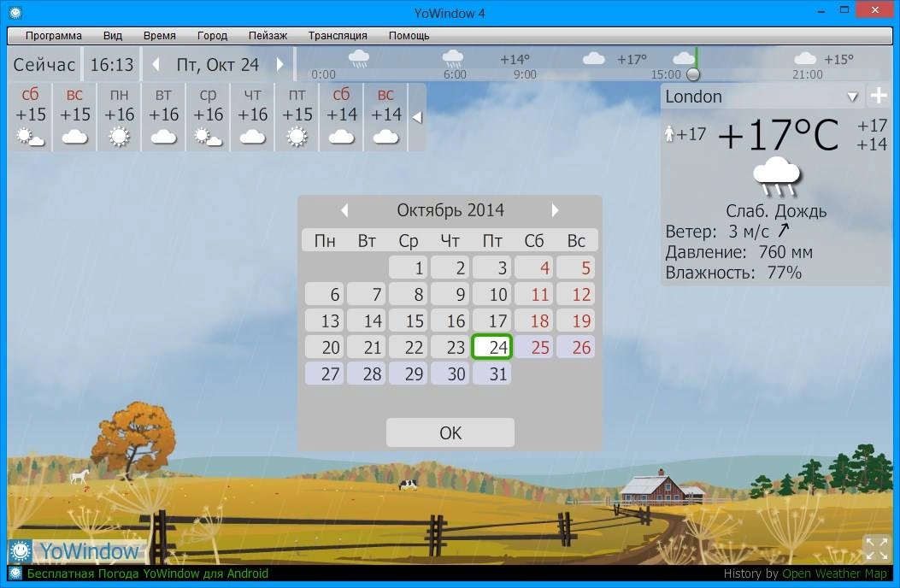Image resolution: width=900 pixels, height=588 pixels.
Task: Select October 27 in calendar
Action: tap(324, 373)
